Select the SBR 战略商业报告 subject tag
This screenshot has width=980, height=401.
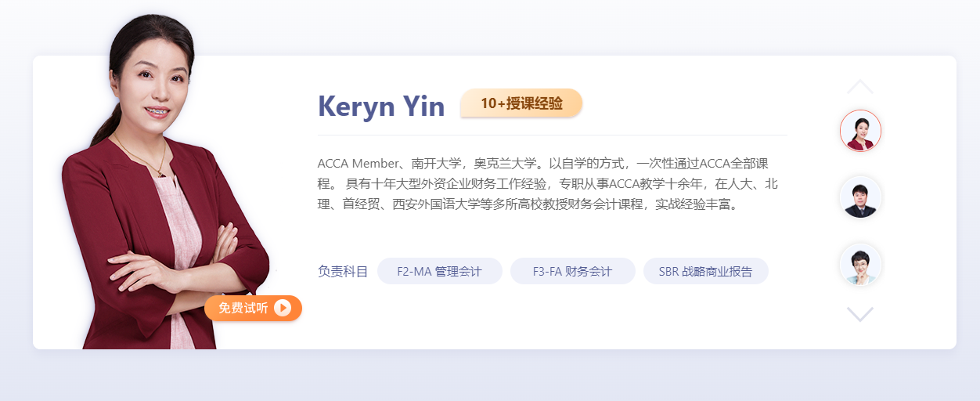tap(705, 272)
